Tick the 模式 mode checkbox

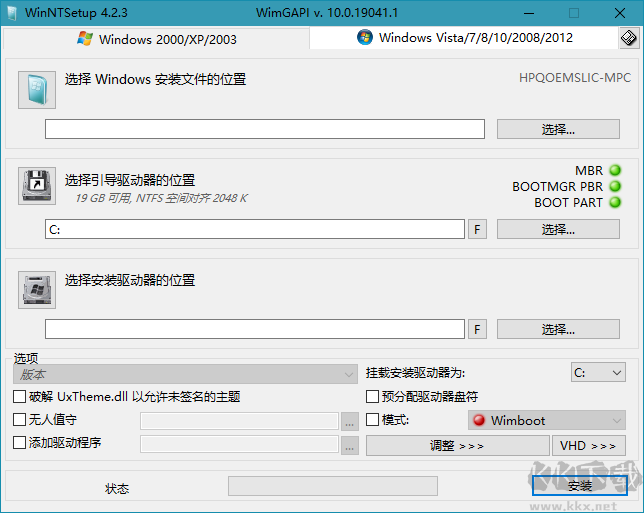click(372, 420)
